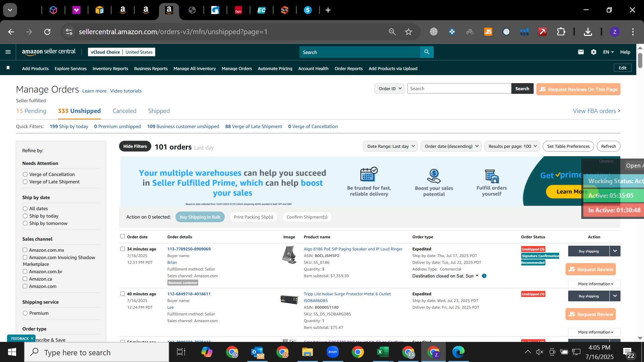The height and width of the screenshot is (362, 644).
Task: Click Request Reviews On This Page
Action: click(578, 89)
